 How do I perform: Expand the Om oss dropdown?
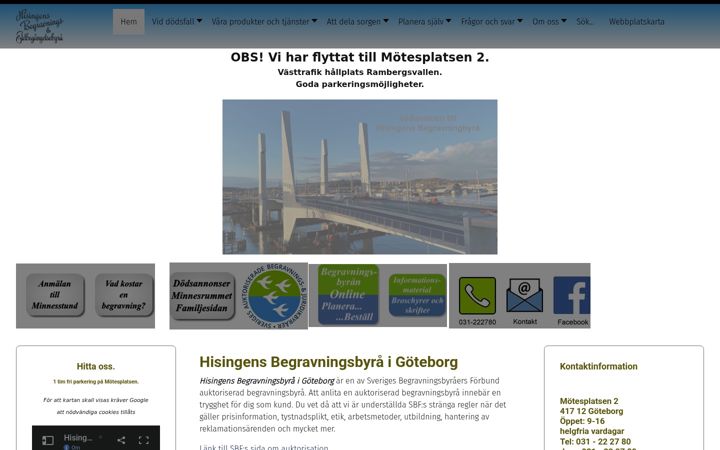point(549,22)
